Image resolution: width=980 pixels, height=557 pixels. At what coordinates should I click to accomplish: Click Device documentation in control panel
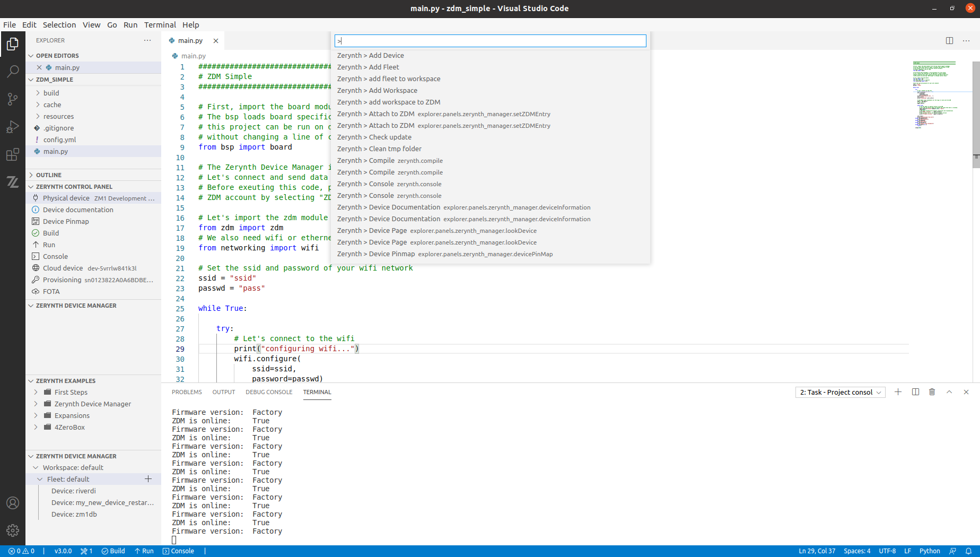pos(93,210)
